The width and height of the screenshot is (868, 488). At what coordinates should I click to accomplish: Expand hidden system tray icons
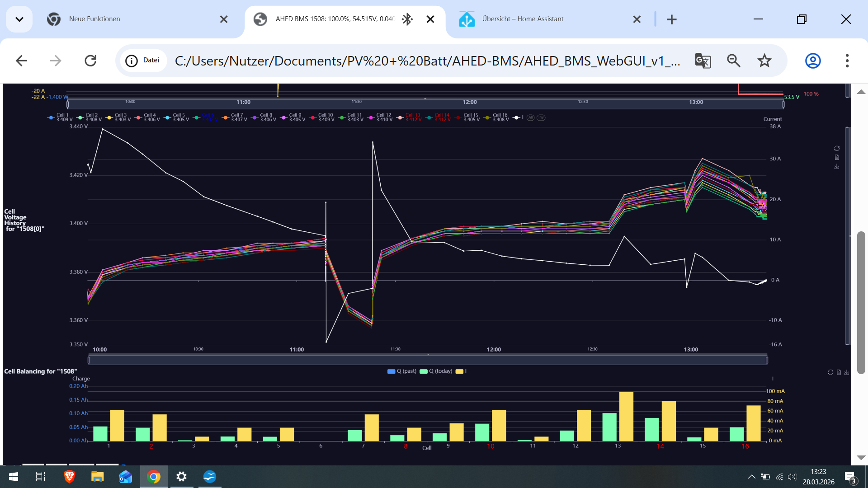(751, 477)
